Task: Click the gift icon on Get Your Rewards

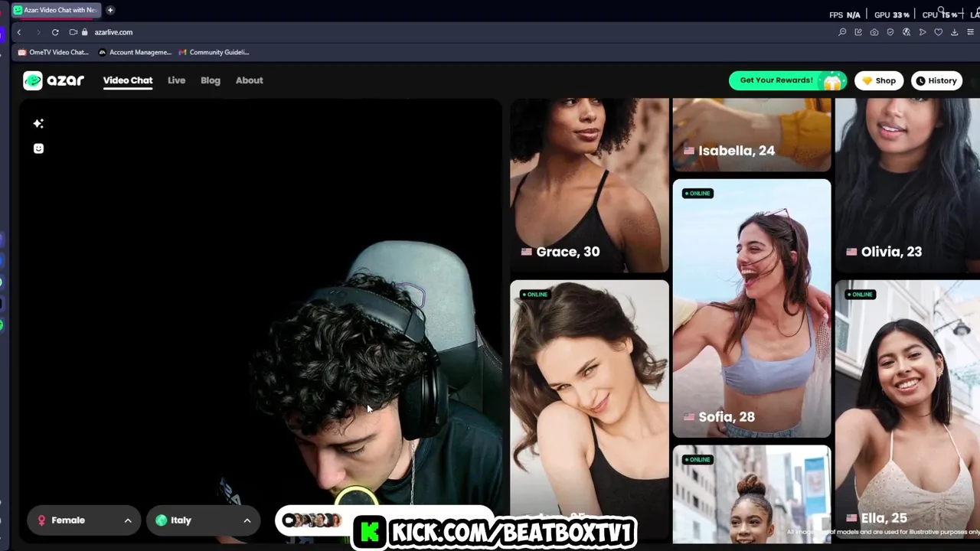Action: (x=832, y=80)
